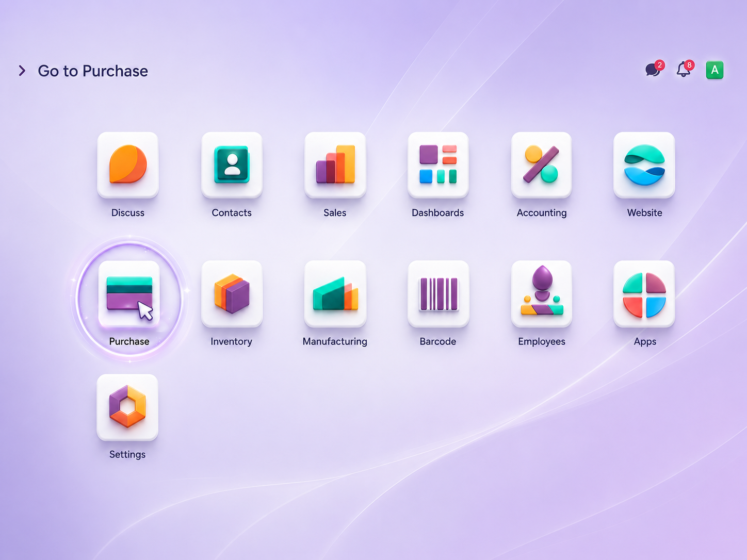Open the green user avatar menu
This screenshot has height=560, width=747.
point(714,70)
